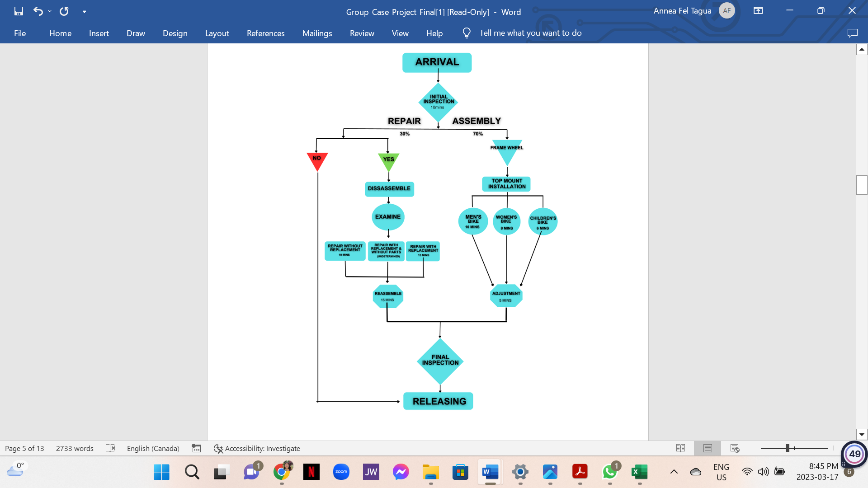This screenshot has height=488, width=868.
Task: Open the Comments pane icon
Action: tap(852, 33)
